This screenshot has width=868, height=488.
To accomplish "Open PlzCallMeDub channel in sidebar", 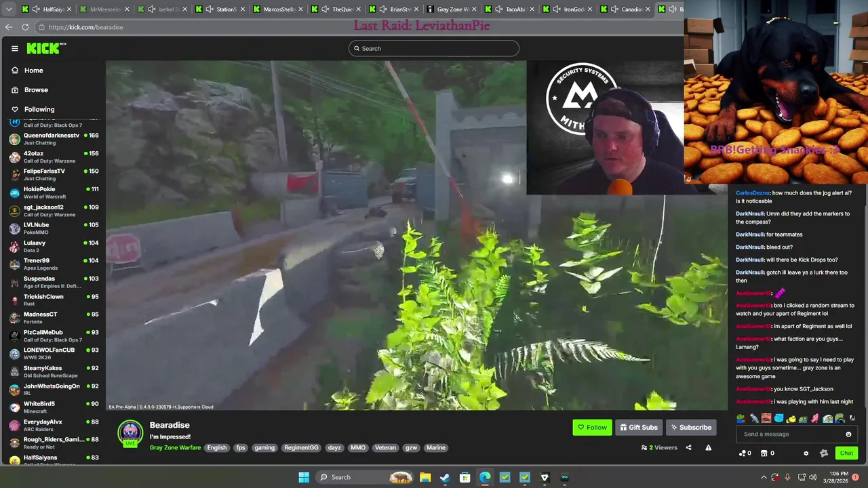I will coord(53,335).
